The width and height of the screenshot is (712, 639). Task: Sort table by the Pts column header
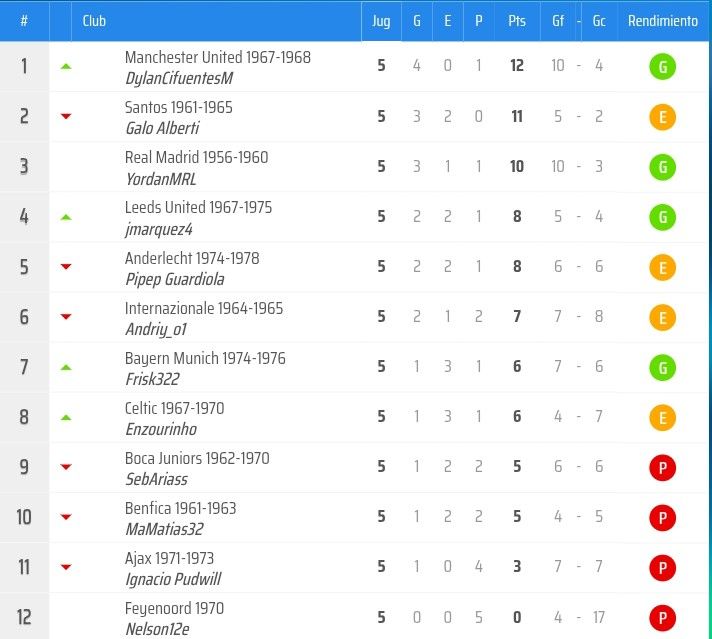coord(517,21)
